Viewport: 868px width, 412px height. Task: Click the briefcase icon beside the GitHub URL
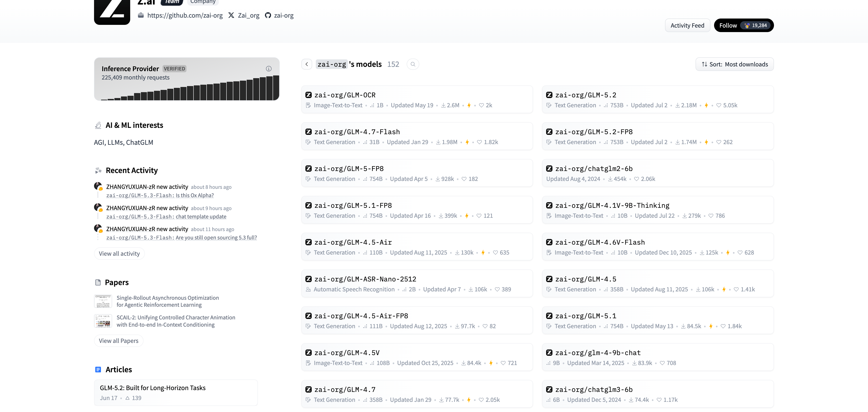point(141,16)
